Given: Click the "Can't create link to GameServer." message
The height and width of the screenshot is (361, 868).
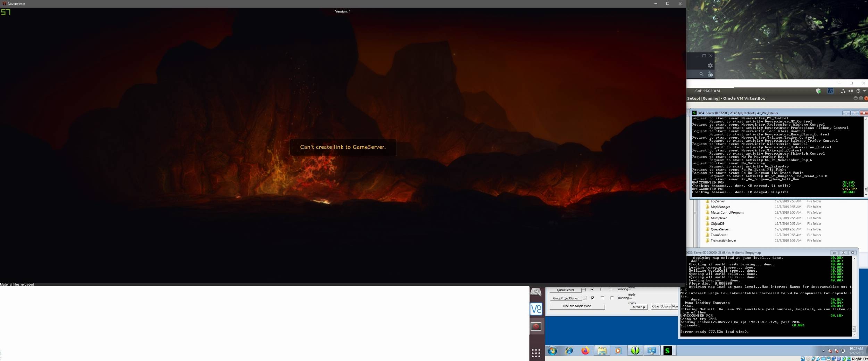Looking at the screenshot, I should [343, 147].
